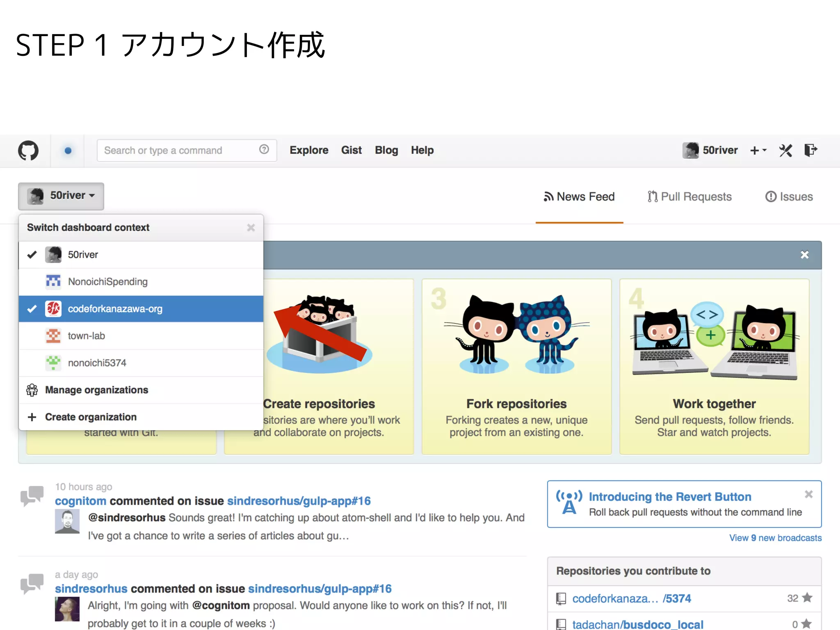The width and height of the screenshot is (840, 630).
Task: Select codeforkanazawa-org context entry
Action: (x=115, y=309)
